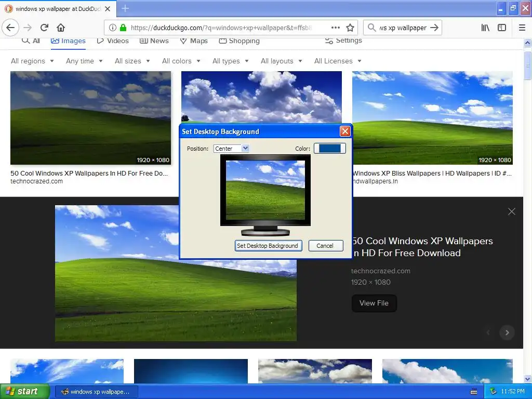Open the Position dropdown showing Center
Viewport: 532px width, 399px height.
tap(231, 148)
